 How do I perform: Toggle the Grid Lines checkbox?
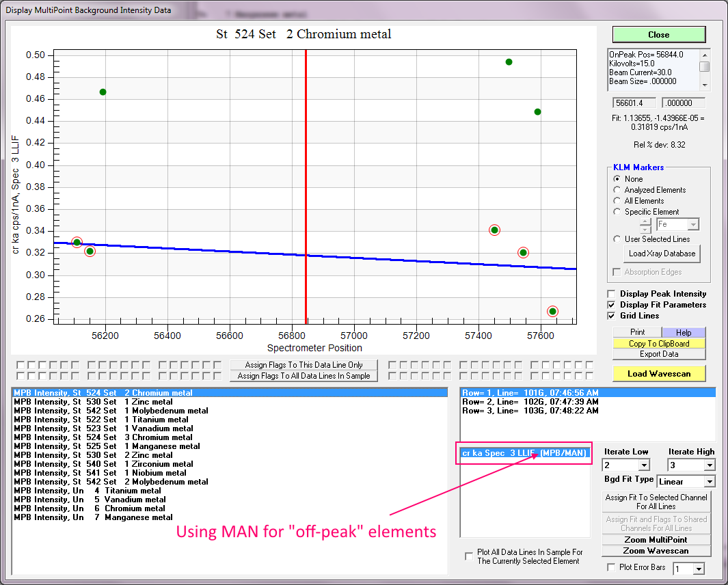[612, 316]
